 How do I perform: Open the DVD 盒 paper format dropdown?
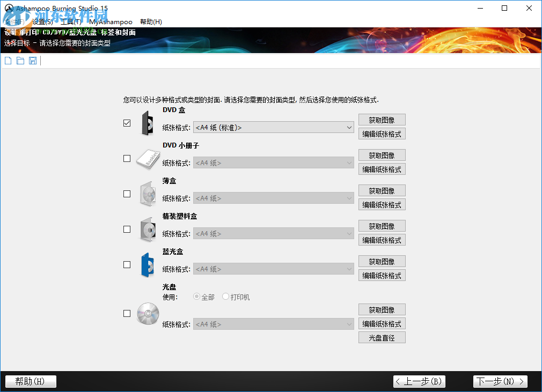tap(349, 127)
